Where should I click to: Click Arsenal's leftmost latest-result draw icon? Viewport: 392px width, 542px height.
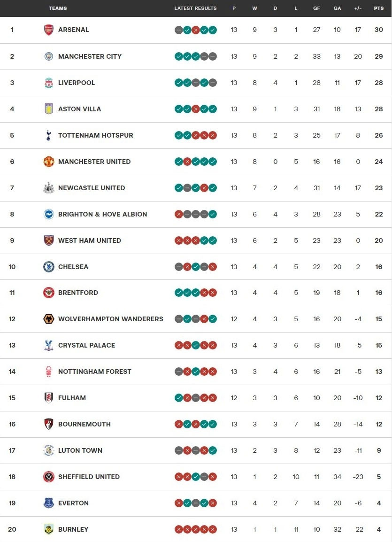click(179, 30)
